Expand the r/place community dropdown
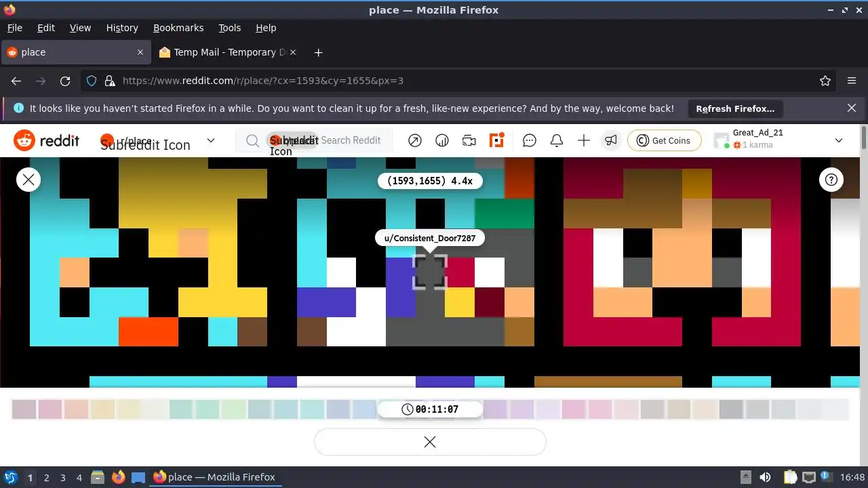 pyautogui.click(x=211, y=140)
